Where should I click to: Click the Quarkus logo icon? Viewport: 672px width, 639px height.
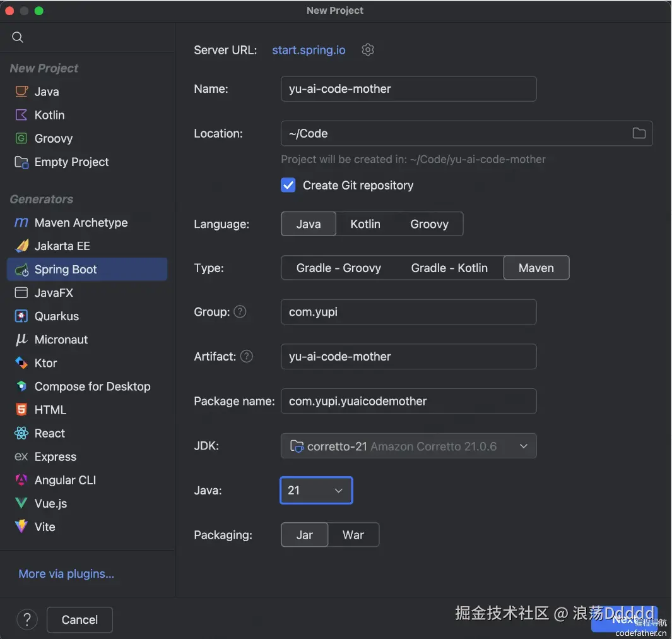[x=21, y=316]
